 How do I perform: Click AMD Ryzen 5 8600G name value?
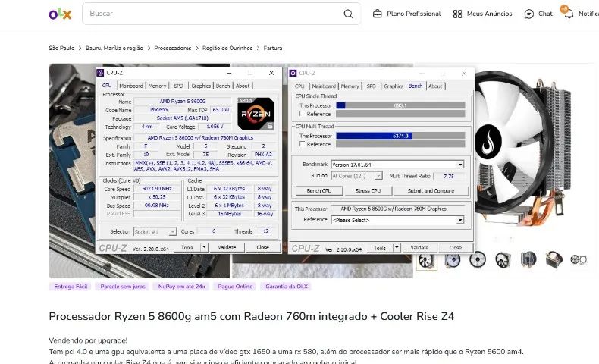click(x=183, y=101)
